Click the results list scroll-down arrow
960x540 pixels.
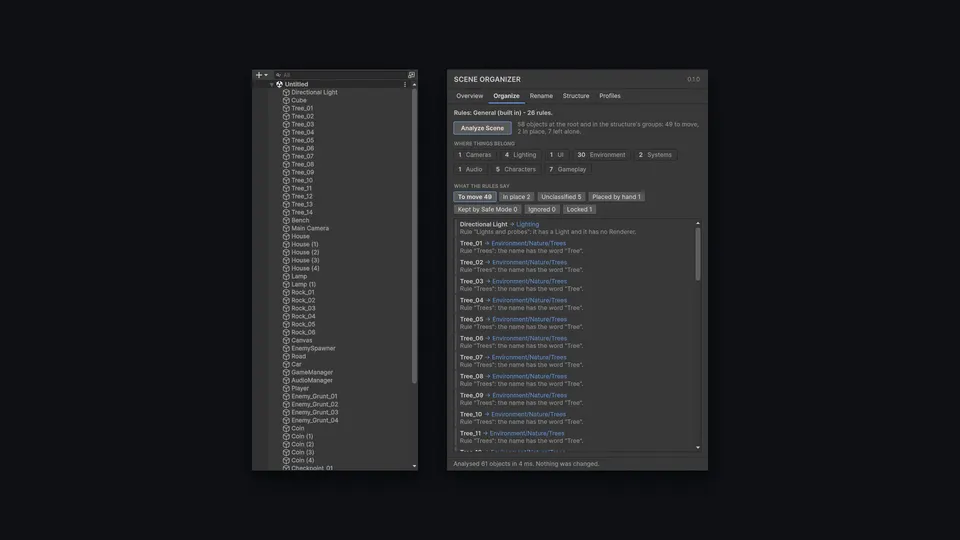[x=697, y=448]
